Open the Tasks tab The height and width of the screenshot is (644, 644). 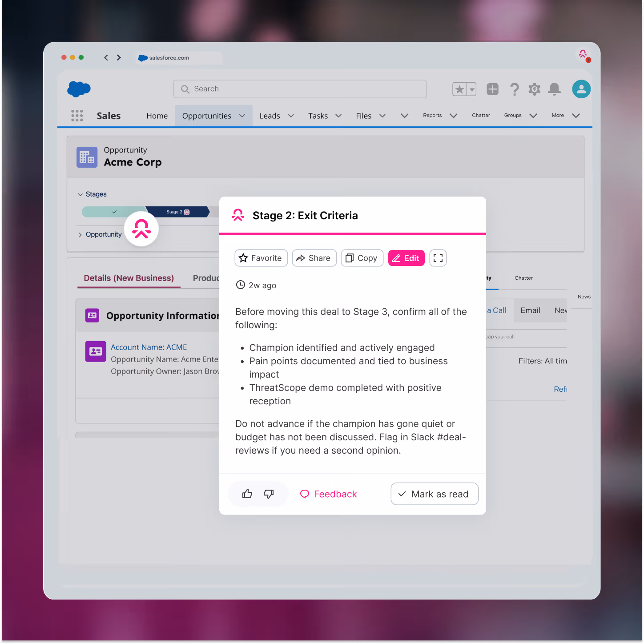tap(318, 116)
